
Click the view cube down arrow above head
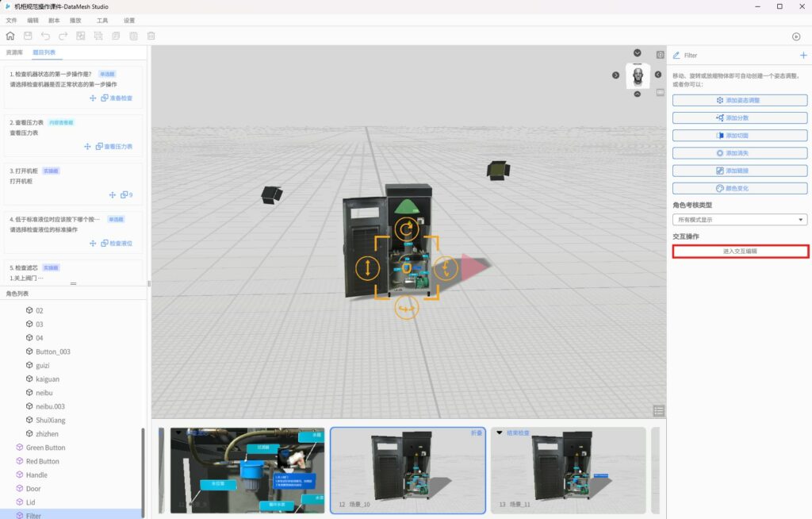click(637, 53)
